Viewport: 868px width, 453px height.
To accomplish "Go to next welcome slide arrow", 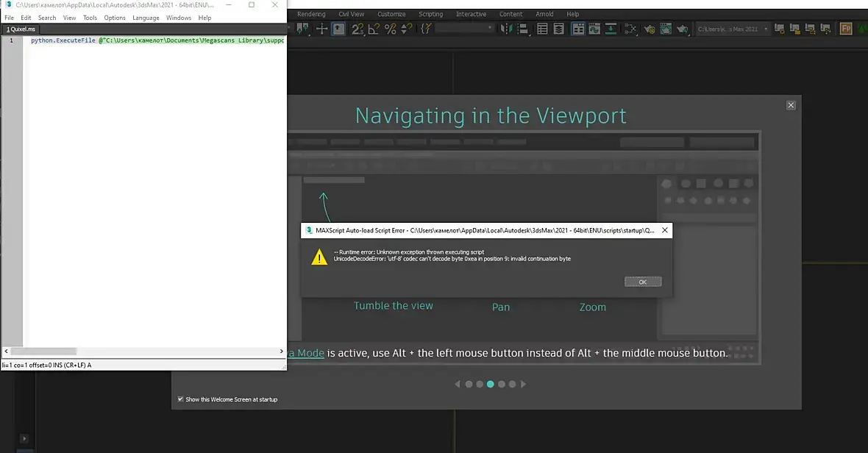I will point(523,384).
